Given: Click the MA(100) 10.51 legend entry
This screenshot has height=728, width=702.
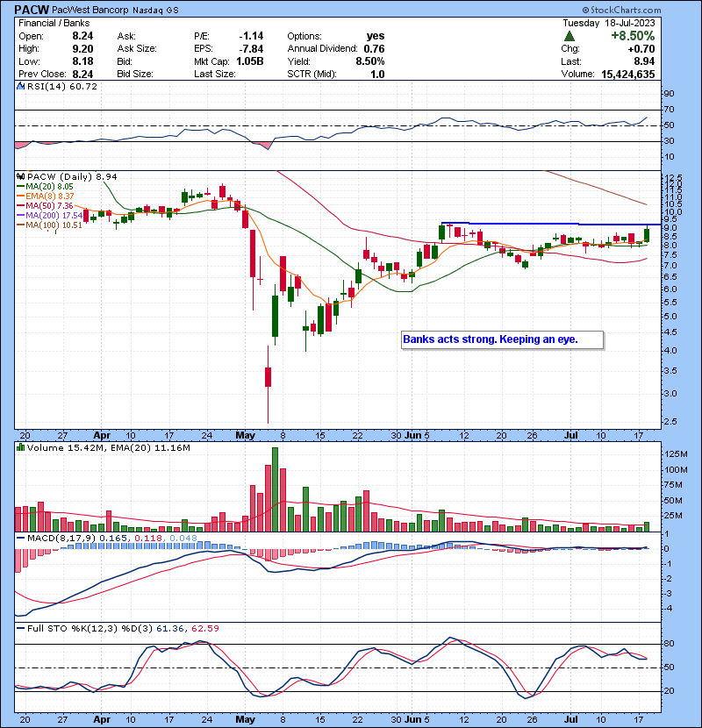Looking at the screenshot, I should point(49,225).
